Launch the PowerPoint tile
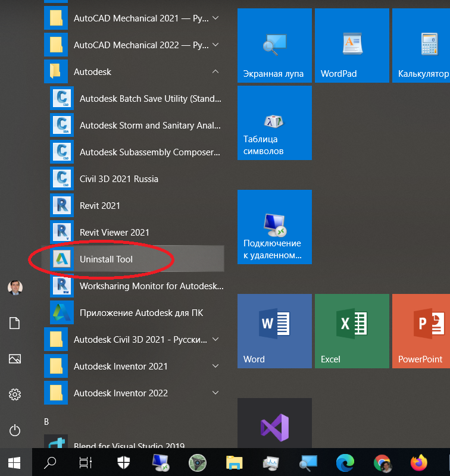Screen dimensions: 450x476 click(x=421, y=331)
